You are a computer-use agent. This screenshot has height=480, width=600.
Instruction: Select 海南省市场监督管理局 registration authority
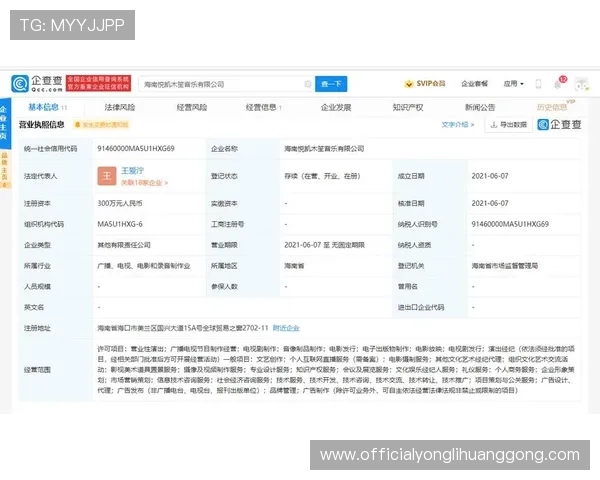pos(505,266)
